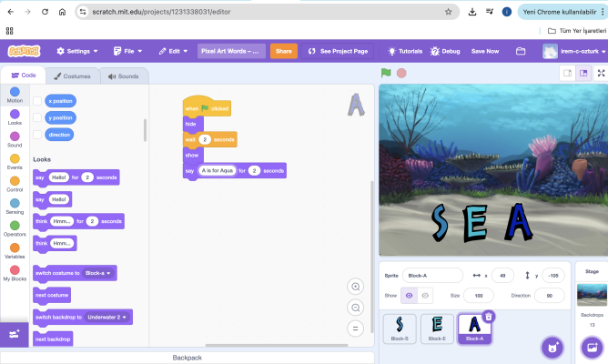Select Block-S sprite thumbnail
Image resolution: width=608 pixels, height=364 pixels.
tap(400, 329)
